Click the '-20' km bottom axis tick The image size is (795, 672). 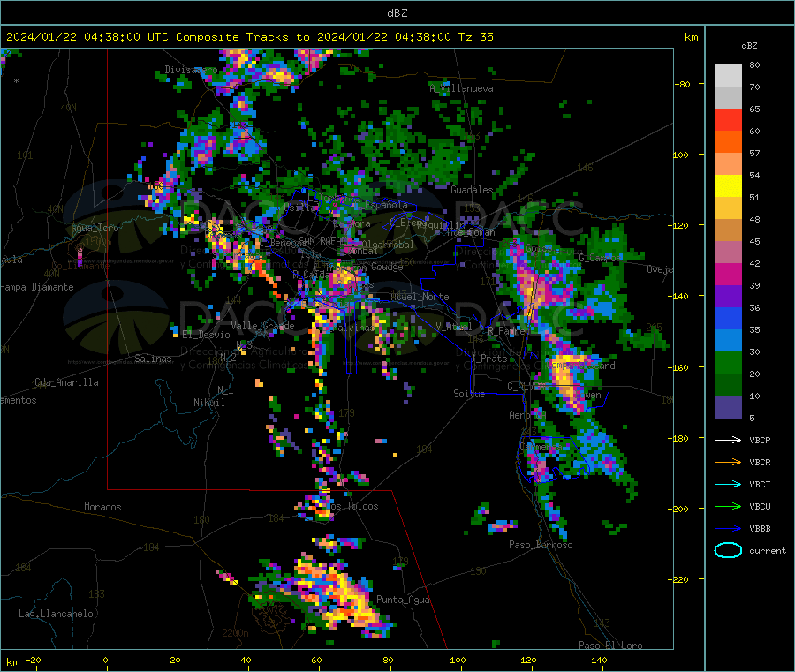click(x=34, y=661)
